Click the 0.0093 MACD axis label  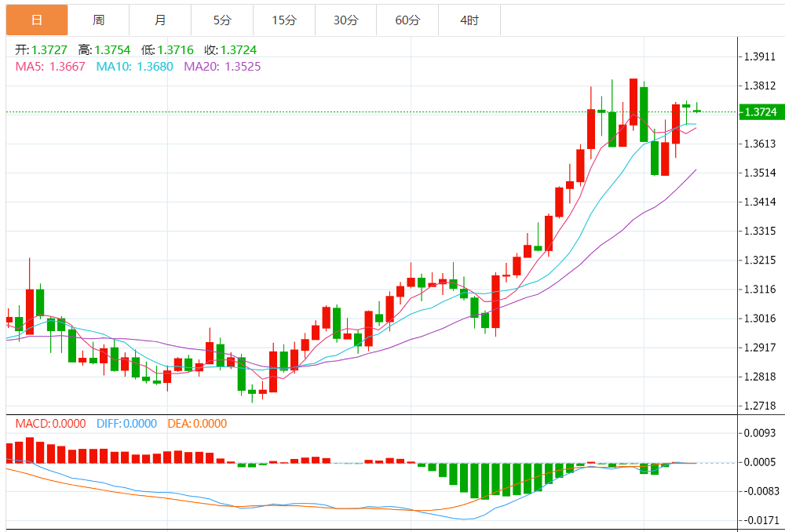(760, 433)
